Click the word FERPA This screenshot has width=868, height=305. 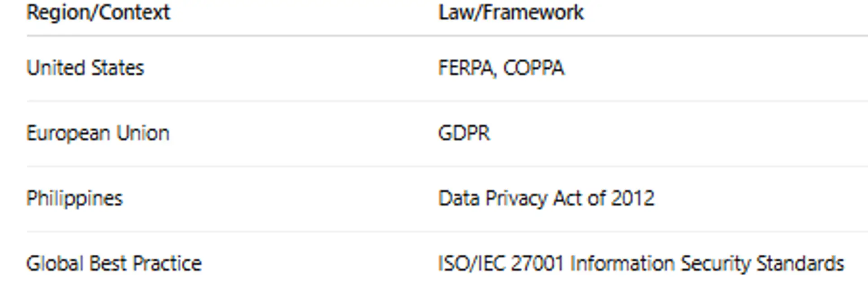tap(466, 68)
